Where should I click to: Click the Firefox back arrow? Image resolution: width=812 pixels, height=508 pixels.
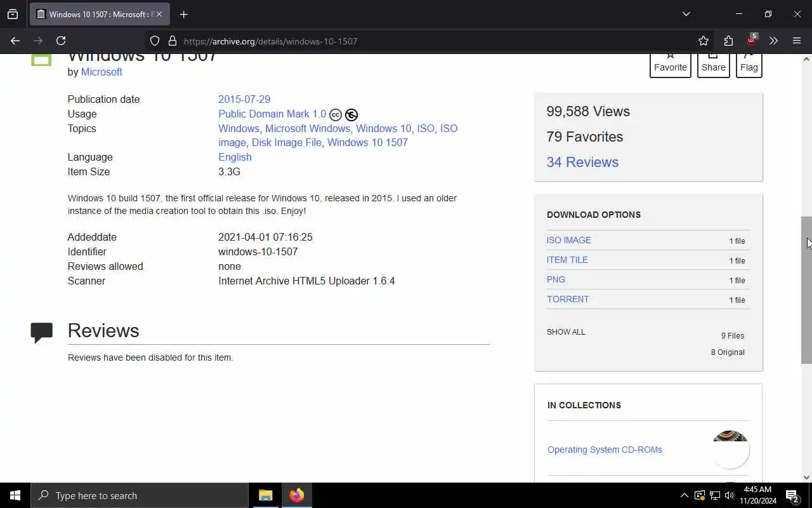pyautogui.click(x=15, y=41)
